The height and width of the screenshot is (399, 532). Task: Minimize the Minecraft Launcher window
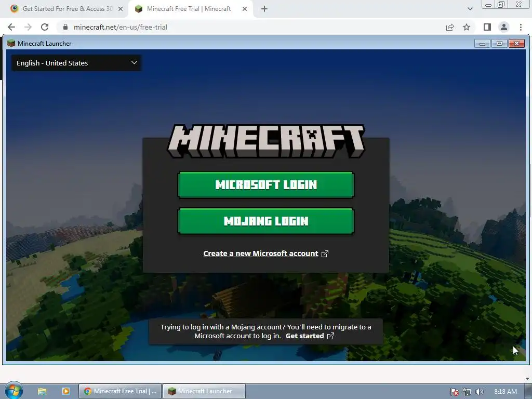point(483,44)
